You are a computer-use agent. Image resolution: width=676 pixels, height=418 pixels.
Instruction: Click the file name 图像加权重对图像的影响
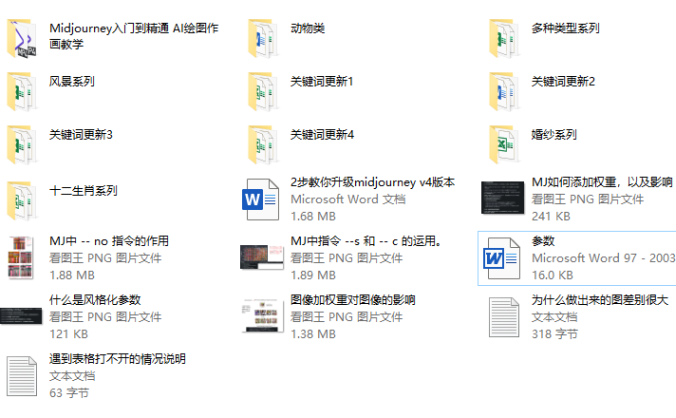pos(353,300)
